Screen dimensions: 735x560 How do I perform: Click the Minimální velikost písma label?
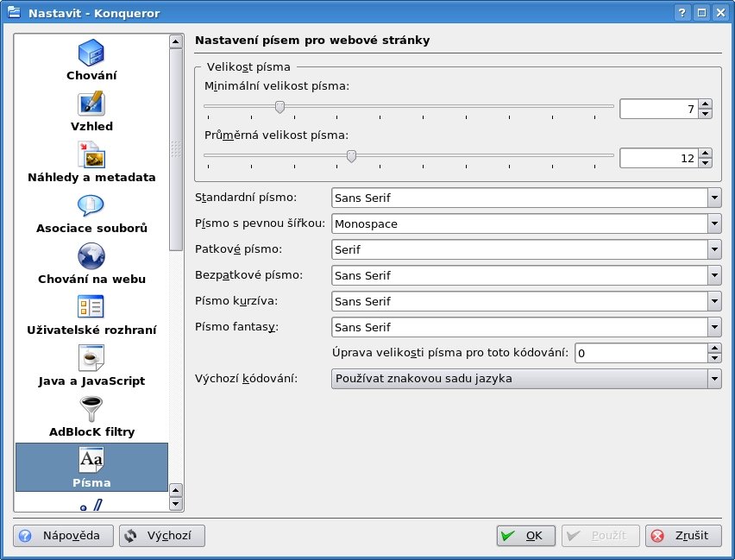tap(277, 86)
